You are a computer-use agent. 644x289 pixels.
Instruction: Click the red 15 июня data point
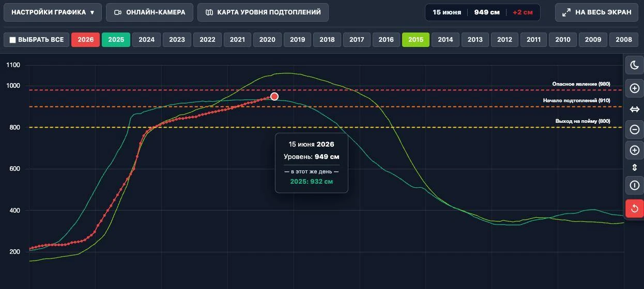(274, 97)
